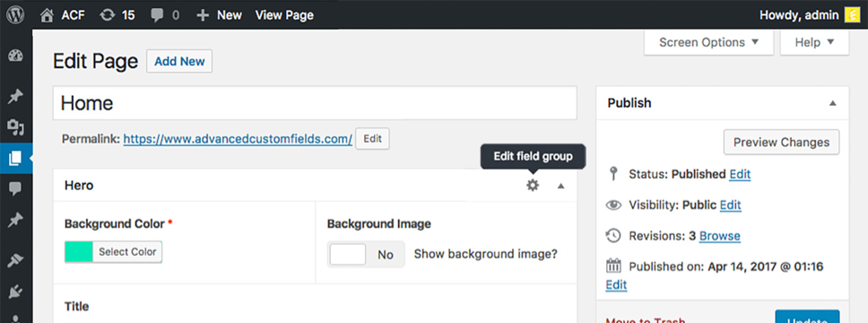
Task: Expand the Help dropdown tab
Action: (x=814, y=43)
